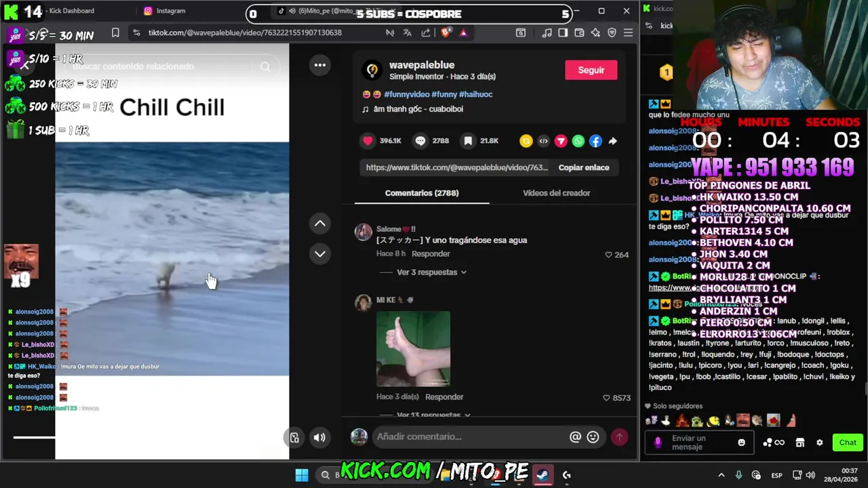The height and width of the screenshot is (488, 868).
Task: Open Kick chat shop icon
Action: pos(800,443)
